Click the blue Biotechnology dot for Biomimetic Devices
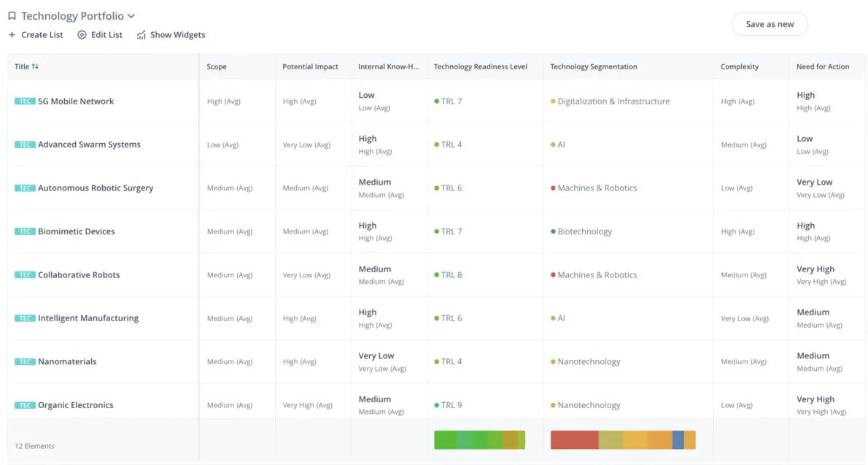Image resolution: width=868 pixels, height=465 pixels. [554, 231]
